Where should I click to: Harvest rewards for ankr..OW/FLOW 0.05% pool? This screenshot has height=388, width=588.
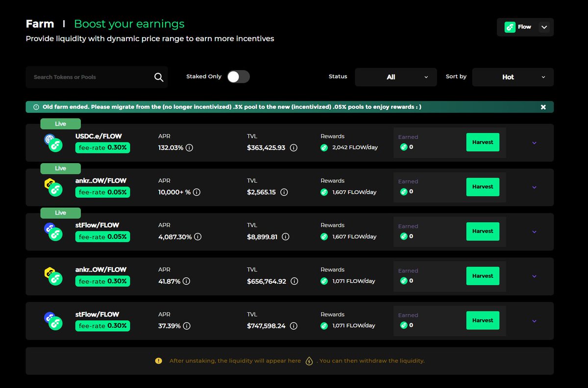click(483, 187)
